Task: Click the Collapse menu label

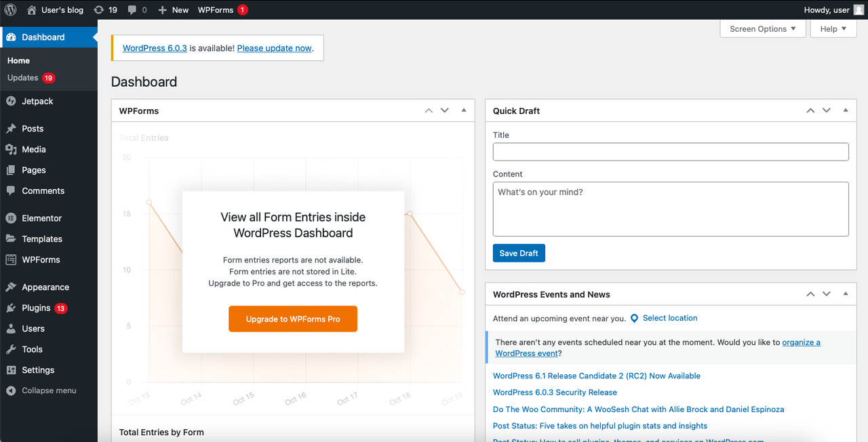Action: tap(49, 390)
